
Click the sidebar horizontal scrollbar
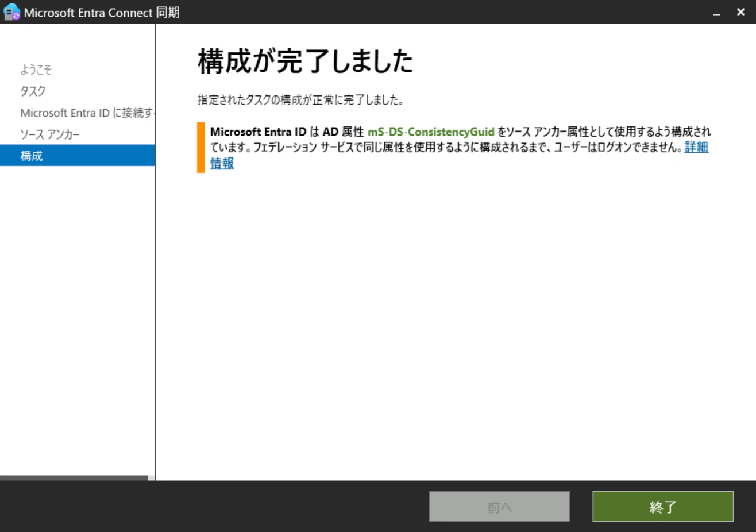(x=74, y=477)
